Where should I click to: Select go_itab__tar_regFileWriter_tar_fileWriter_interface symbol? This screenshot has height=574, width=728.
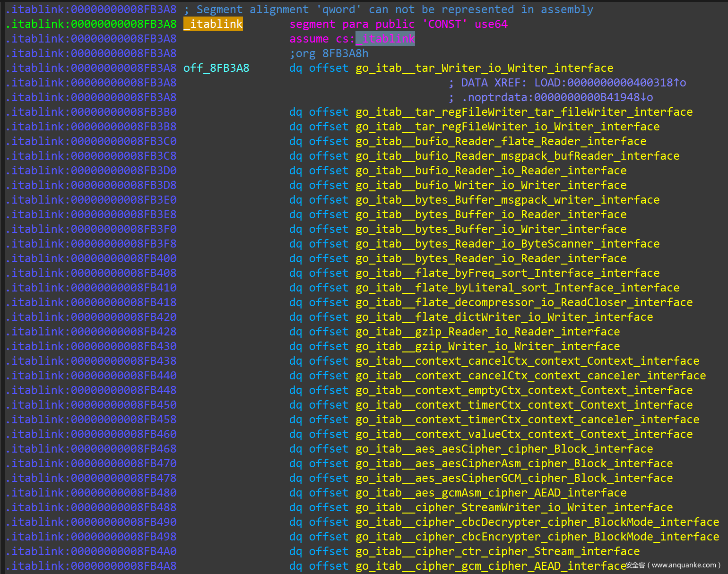pyautogui.click(x=524, y=112)
